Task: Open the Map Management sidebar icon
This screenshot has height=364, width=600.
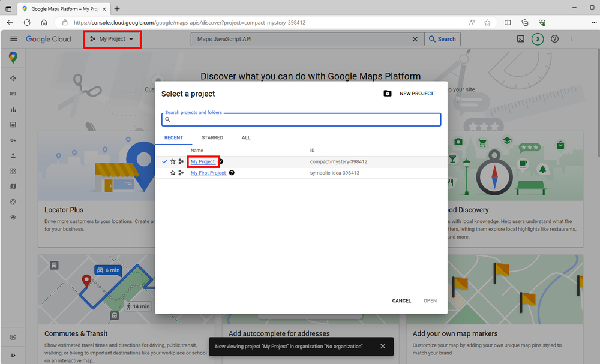Action: [13, 186]
